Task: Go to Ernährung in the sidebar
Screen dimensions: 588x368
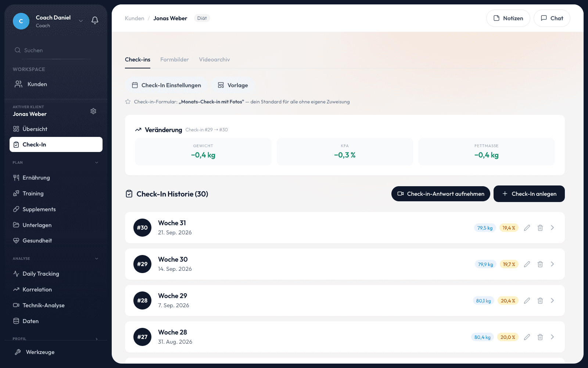Action: point(56,178)
